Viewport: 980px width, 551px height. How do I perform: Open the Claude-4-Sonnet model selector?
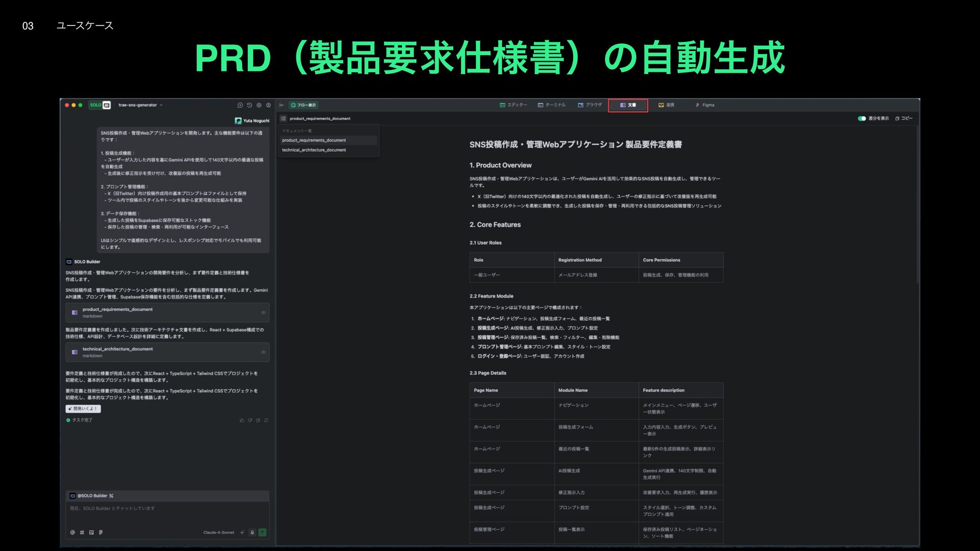218,532
